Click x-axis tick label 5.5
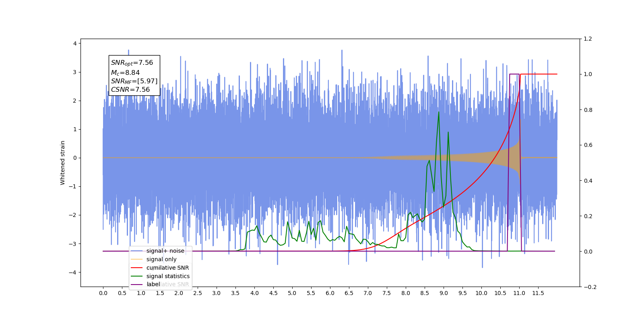Screen dimensions: 644x322 tap(311, 293)
